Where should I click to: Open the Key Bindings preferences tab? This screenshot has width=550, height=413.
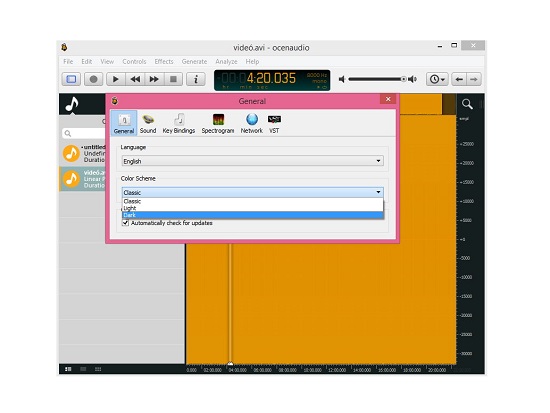click(x=179, y=123)
